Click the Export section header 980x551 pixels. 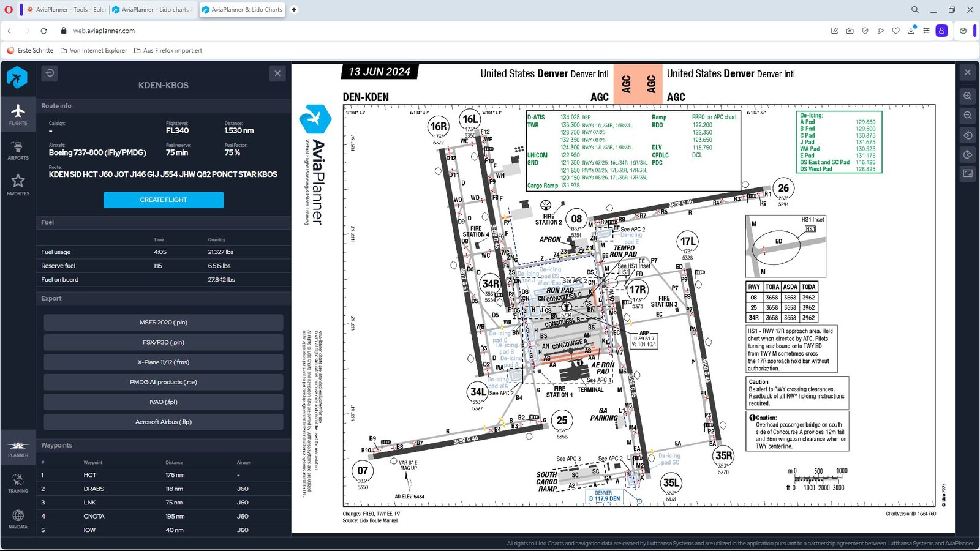164,298
